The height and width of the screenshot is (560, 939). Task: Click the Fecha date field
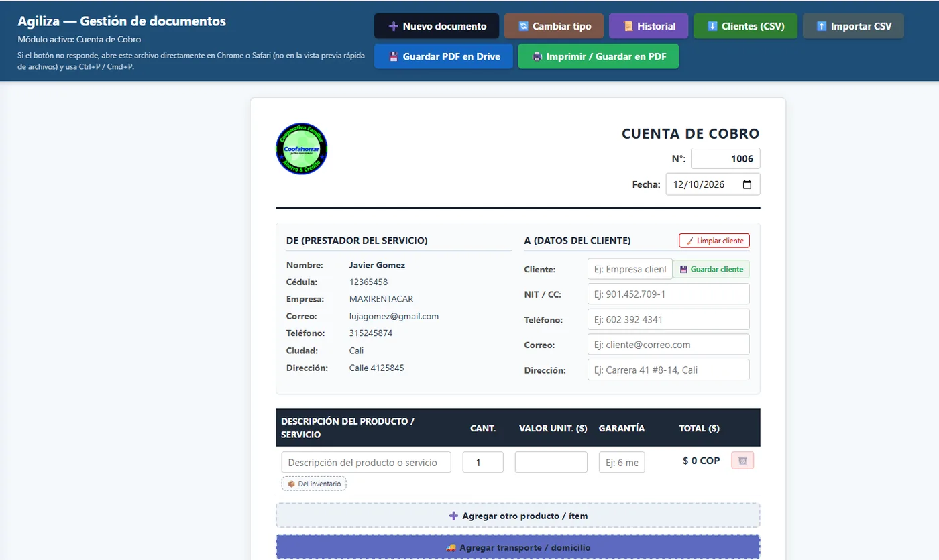(713, 184)
